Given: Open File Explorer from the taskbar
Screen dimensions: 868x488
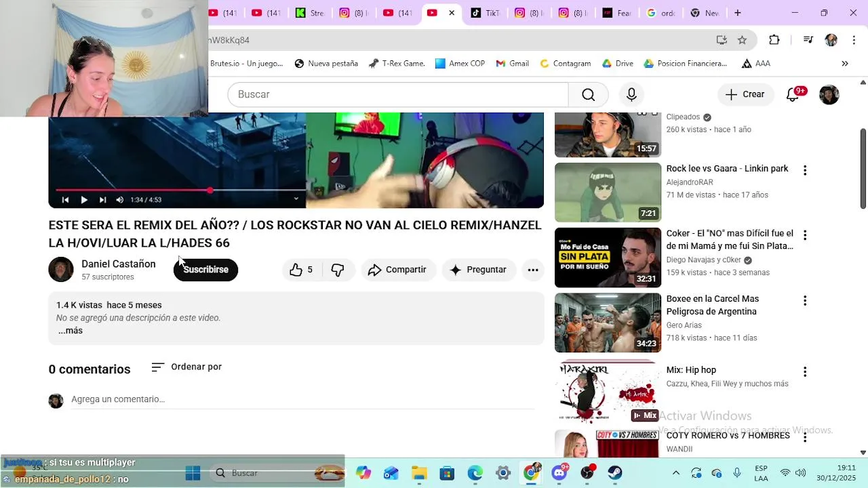Looking at the screenshot, I should pyautogui.click(x=419, y=473).
